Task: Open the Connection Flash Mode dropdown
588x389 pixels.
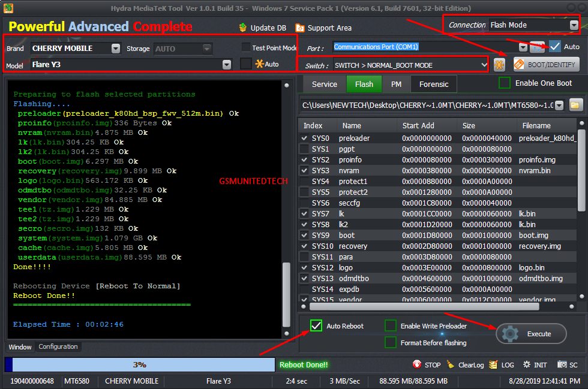Action: click(x=574, y=25)
